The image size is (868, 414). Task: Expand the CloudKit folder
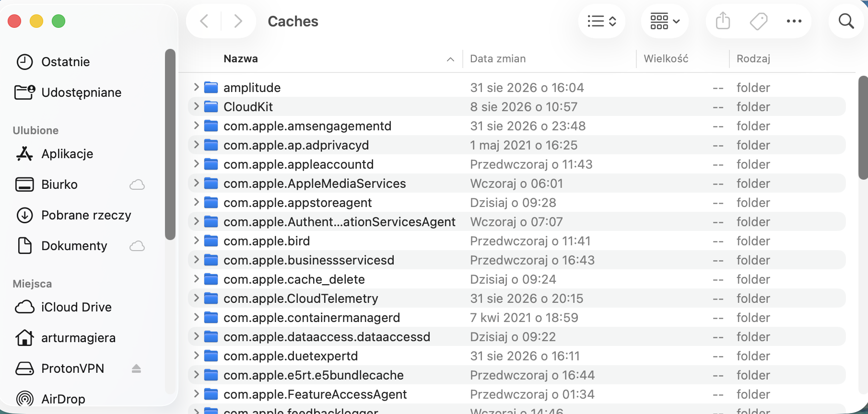pyautogui.click(x=196, y=106)
